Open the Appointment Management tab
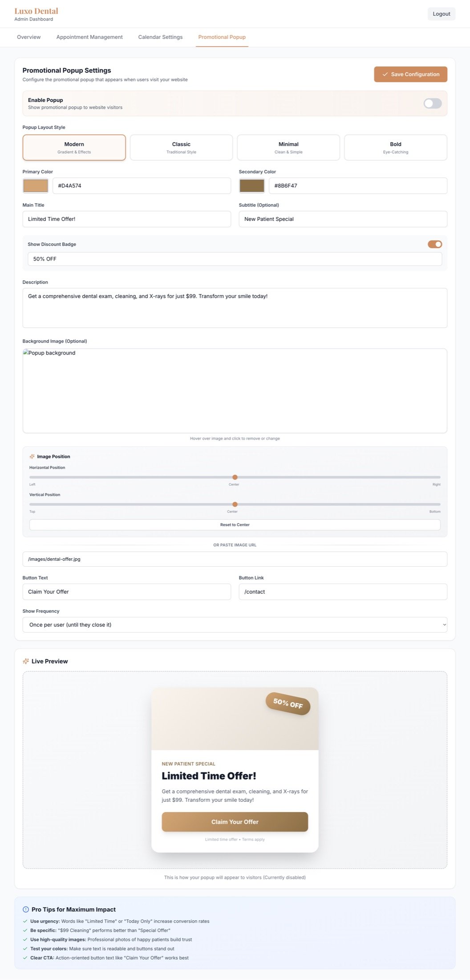The height and width of the screenshot is (980, 470). [x=89, y=37]
